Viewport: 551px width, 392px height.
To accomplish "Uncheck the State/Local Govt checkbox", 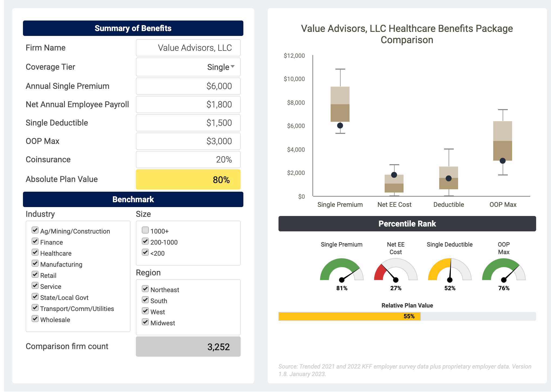I will (35, 297).
